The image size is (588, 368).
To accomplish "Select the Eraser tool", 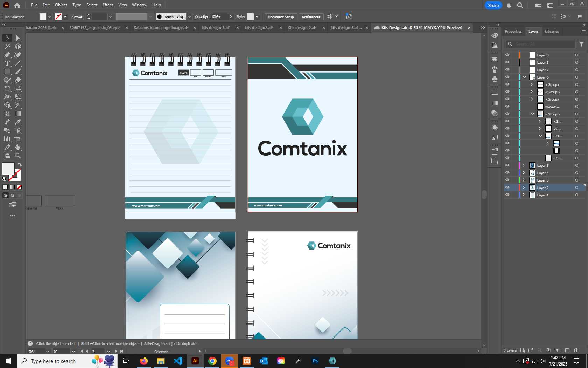I will tap(18, 80).
